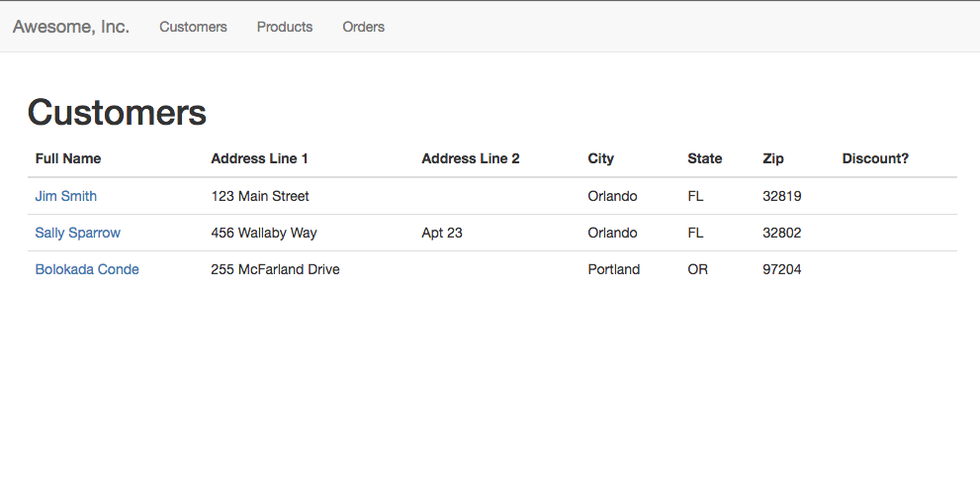Click the Address Line 1 column header
This screenshot has height=488, width=980.
pos(259,159)
